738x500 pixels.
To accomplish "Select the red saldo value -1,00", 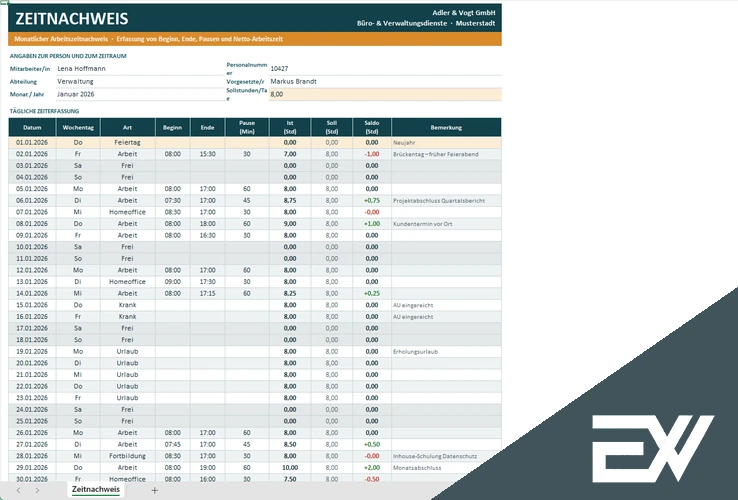I will point(372,154).
